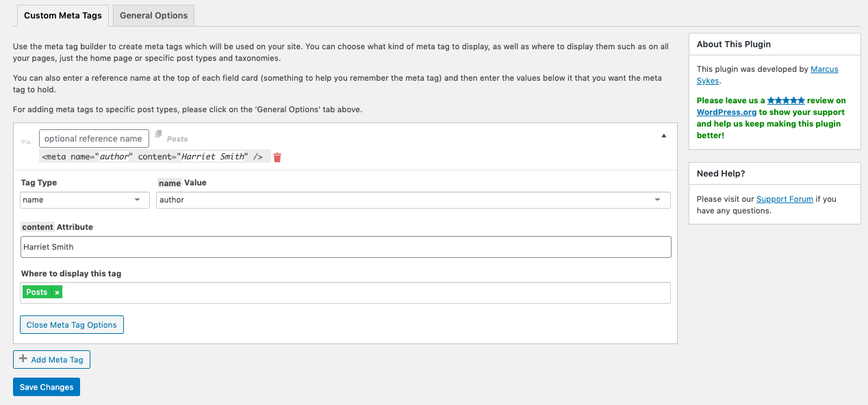Click the drag-reorder arrows on the meta tag card
Image resolution: width=868 pixels, height=405 pixels.
26,142
